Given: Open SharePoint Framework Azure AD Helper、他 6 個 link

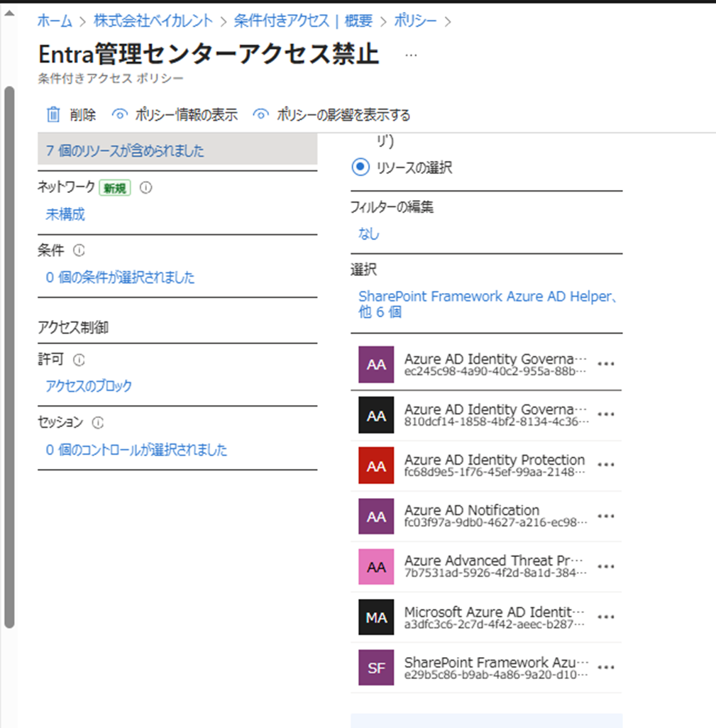Looking at the screenshot, I should point(488,304).
